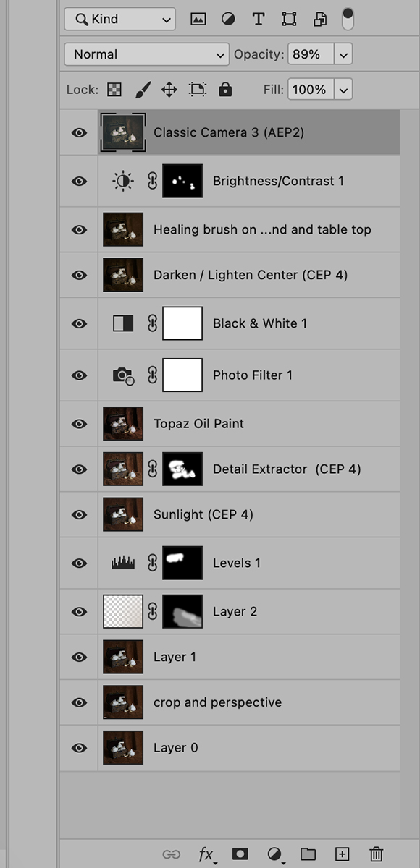The width and height of the screenshot is (420, 868).
Task: Filter for type layers icon
Action: point(258,20)
